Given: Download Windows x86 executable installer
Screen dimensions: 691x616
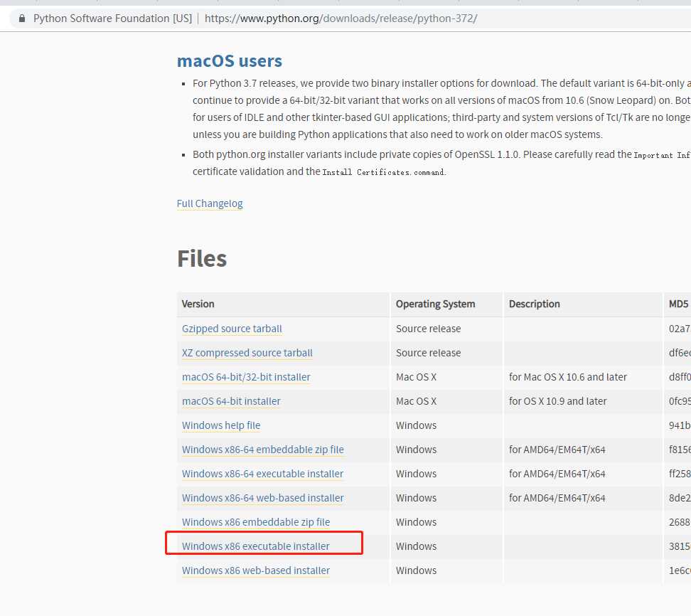Looking at the screenshot, I should [x=256, y=546].
